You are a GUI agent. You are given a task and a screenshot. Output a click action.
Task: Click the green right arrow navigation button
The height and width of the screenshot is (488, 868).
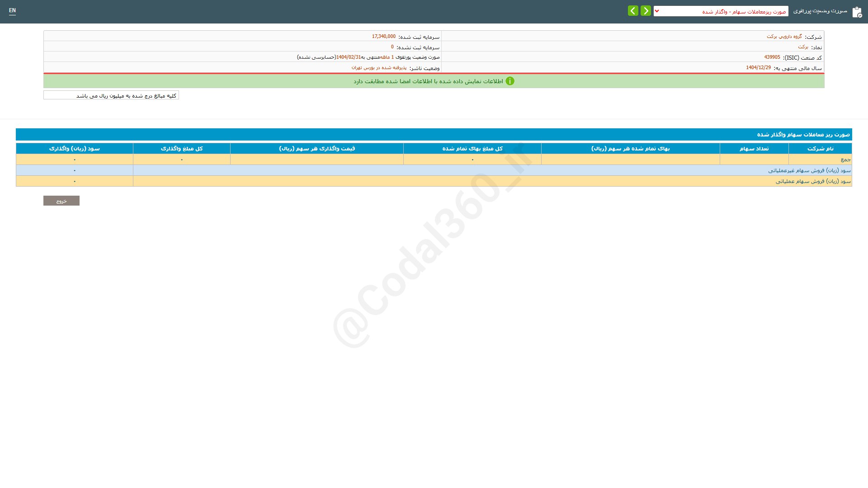(x=646, y=11)
